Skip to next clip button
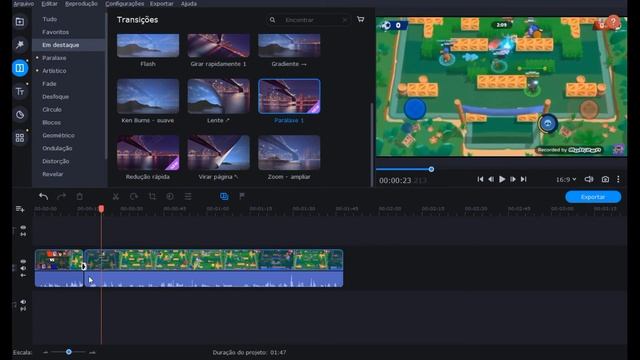Image resolution: width=640 pixels, height=360 pixels. pyautogui.click(x=524, y=179)
